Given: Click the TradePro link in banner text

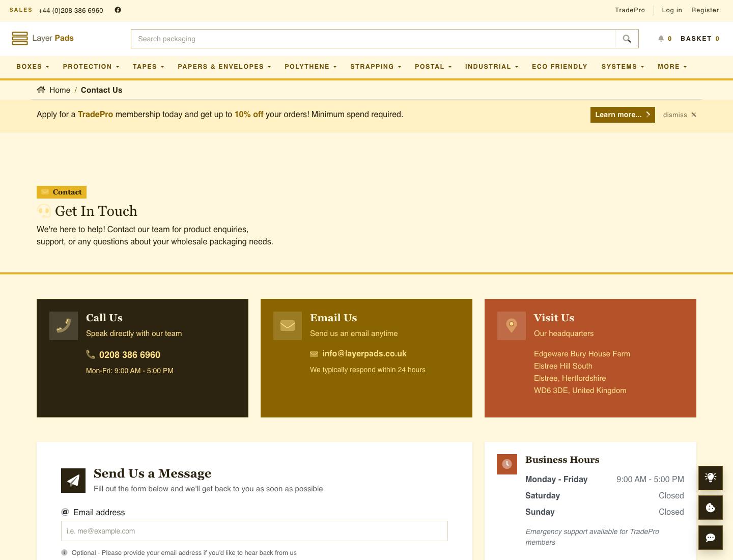Looking at the screenshot, I should pos(95,115).
